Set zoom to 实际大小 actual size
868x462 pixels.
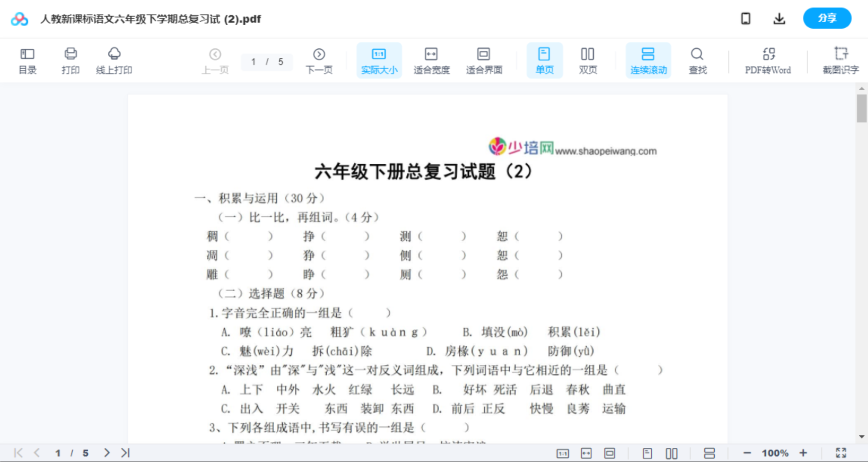379,60
